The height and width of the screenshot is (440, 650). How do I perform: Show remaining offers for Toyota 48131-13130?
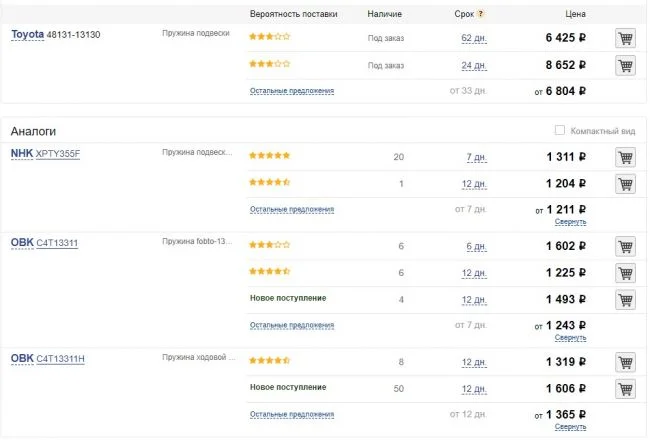point(291,91)
